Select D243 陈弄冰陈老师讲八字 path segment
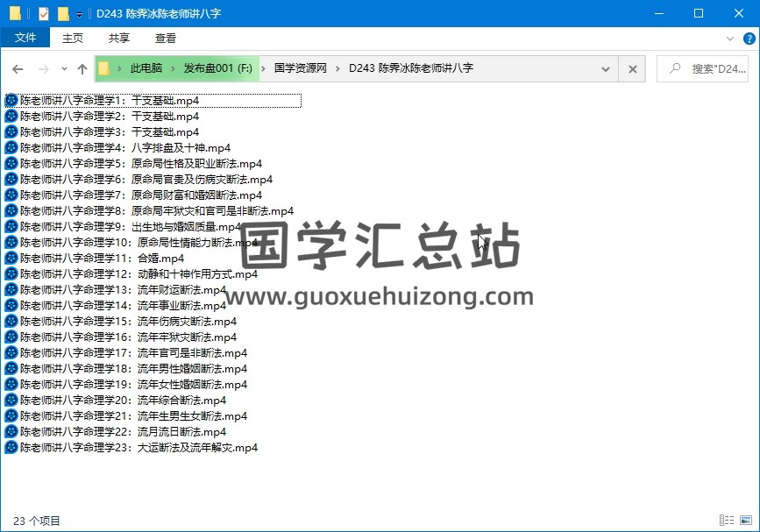 pos(411,68)
